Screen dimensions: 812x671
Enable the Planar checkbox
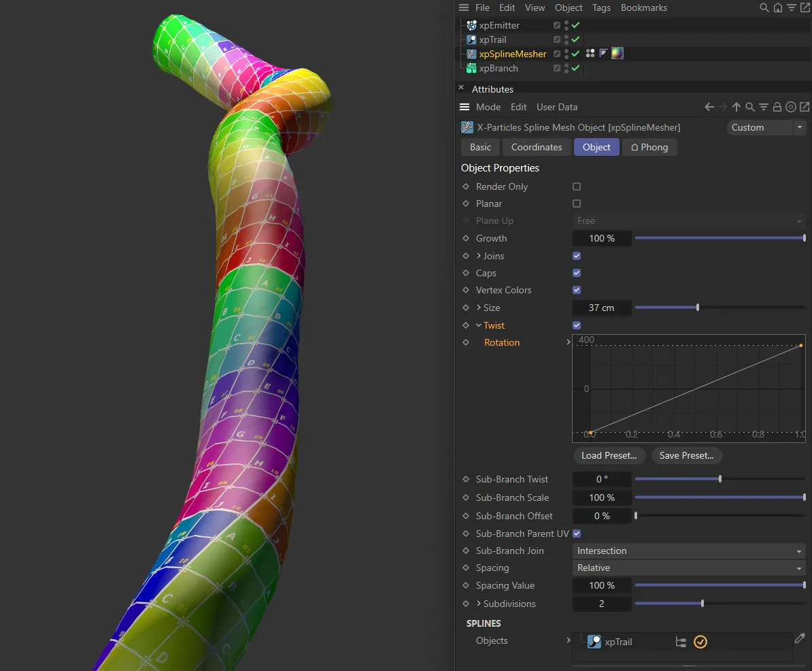click(577, 203)
